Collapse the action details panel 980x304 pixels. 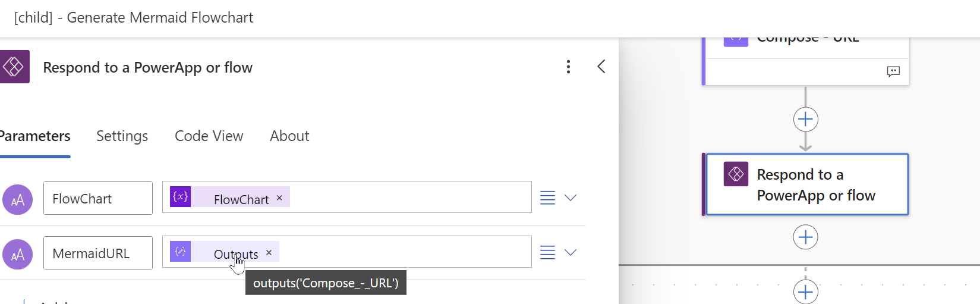tap(601, 66)
